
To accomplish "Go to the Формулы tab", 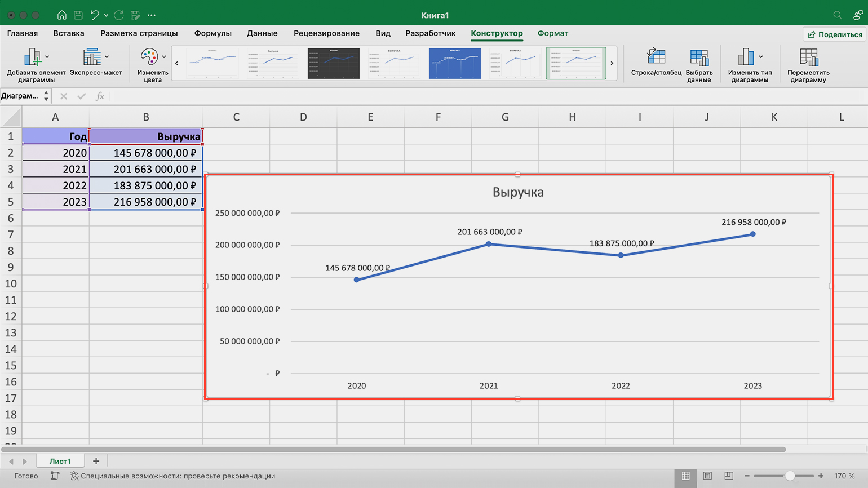I will (x=213, y=33).
